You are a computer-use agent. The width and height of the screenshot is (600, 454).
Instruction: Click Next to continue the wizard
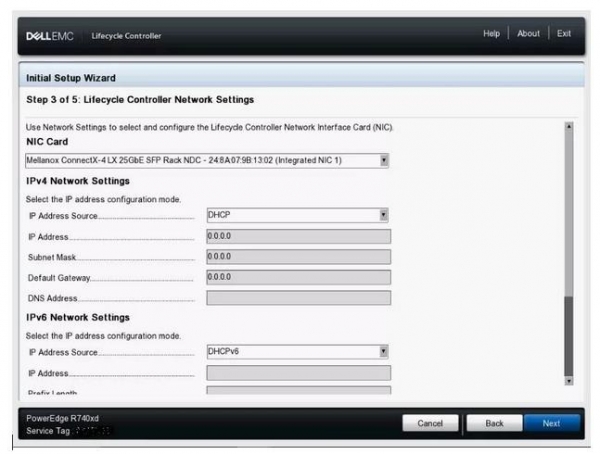[x=551, y=423]
